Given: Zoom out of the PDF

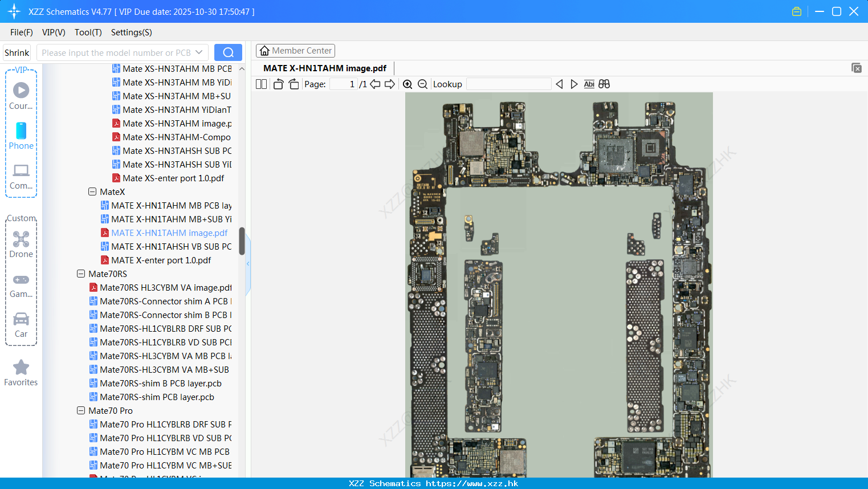Looking at the screenshot, I should 422,84.
